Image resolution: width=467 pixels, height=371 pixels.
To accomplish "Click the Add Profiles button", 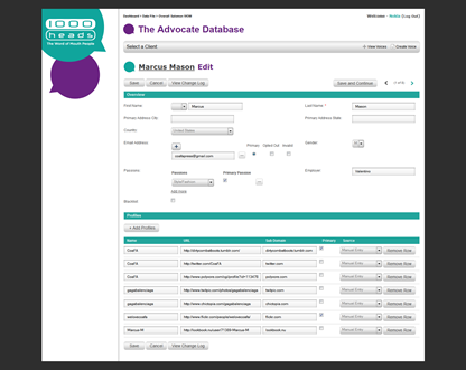I will (142, 228).
